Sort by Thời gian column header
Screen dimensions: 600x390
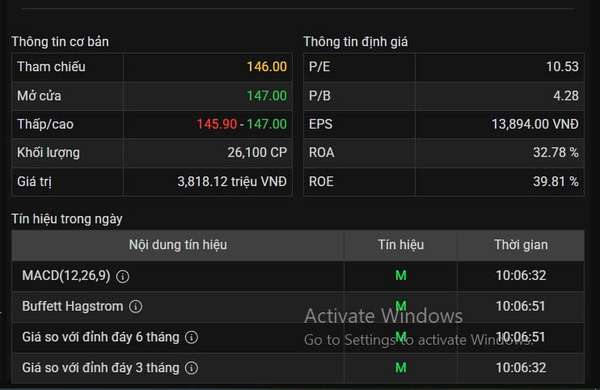(521, 245)
